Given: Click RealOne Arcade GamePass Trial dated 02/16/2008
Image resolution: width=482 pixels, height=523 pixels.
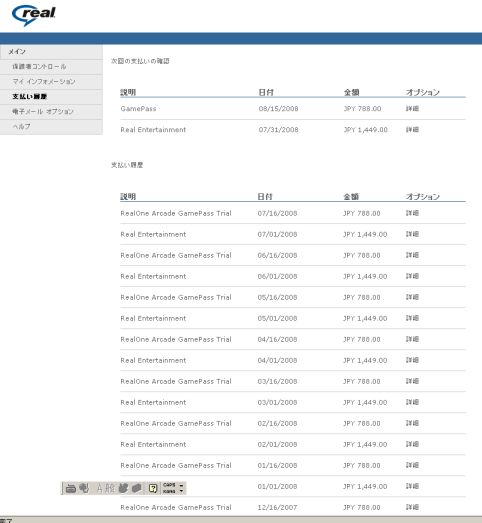Looking at the screenshot, I should pos(176,423).
